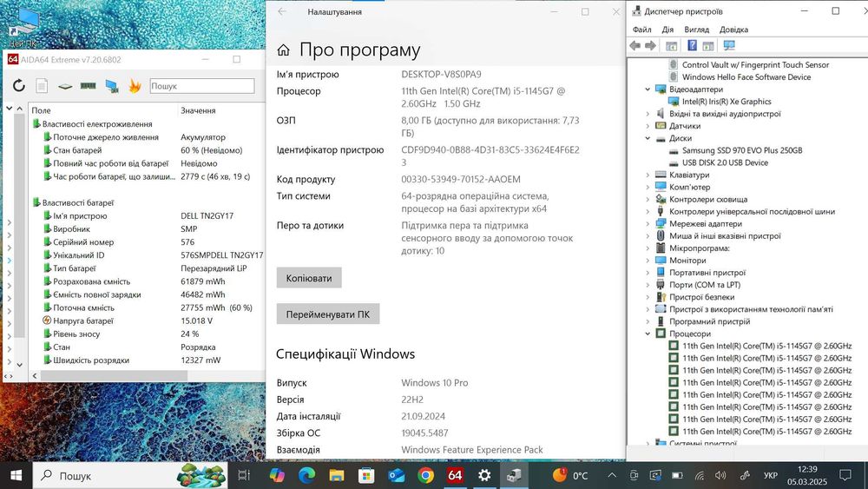Open the "Файл" menu in Device Manager

(641, 30)
